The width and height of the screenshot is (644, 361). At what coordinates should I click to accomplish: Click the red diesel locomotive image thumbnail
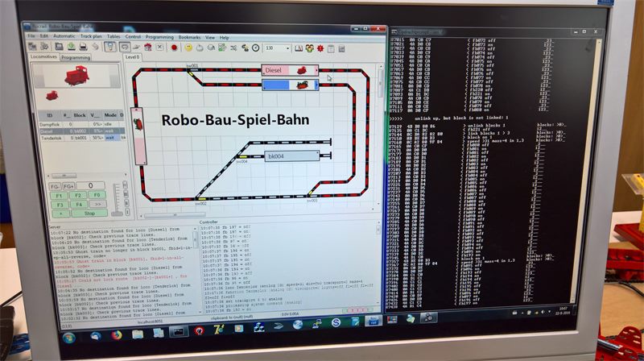tap(76, 76)
